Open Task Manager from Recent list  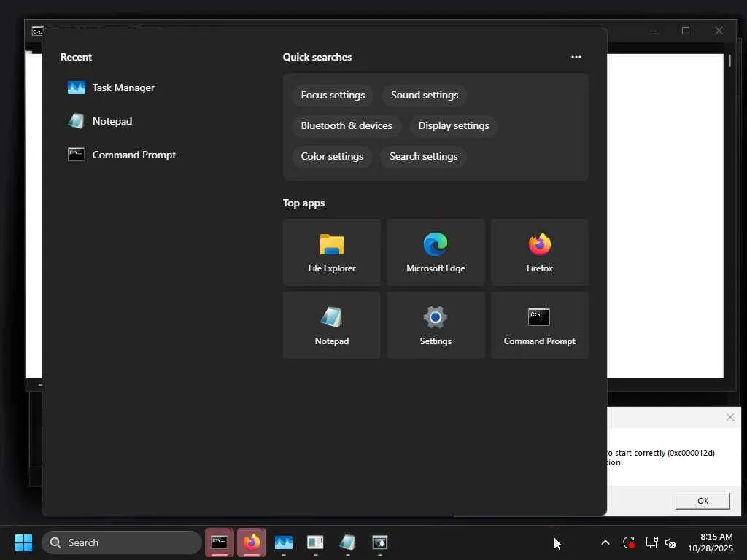pyautogui.click(x=112, y=87)
